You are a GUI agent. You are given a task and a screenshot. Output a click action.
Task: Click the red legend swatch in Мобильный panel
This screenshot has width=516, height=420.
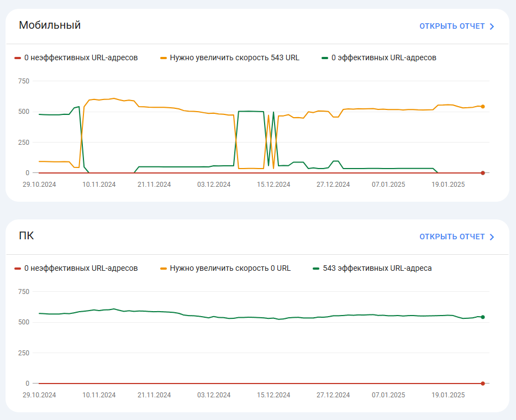18,57
